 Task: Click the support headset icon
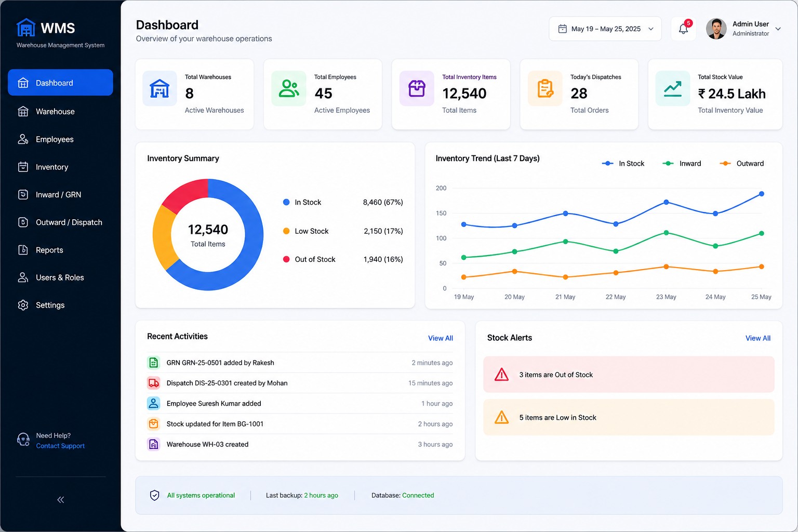(x=23, y=440)
